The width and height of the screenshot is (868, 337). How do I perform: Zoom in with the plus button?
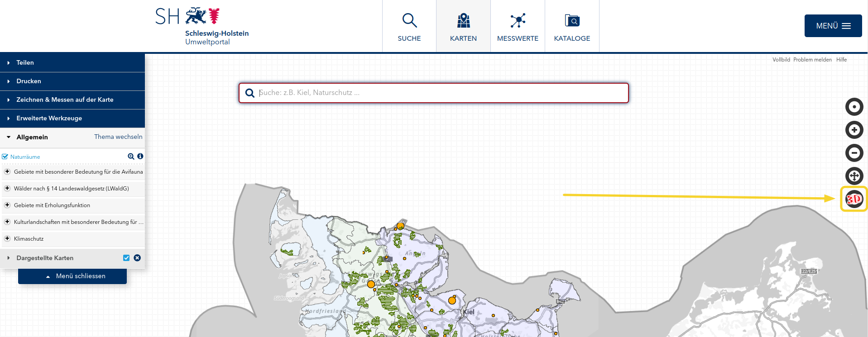854,130
